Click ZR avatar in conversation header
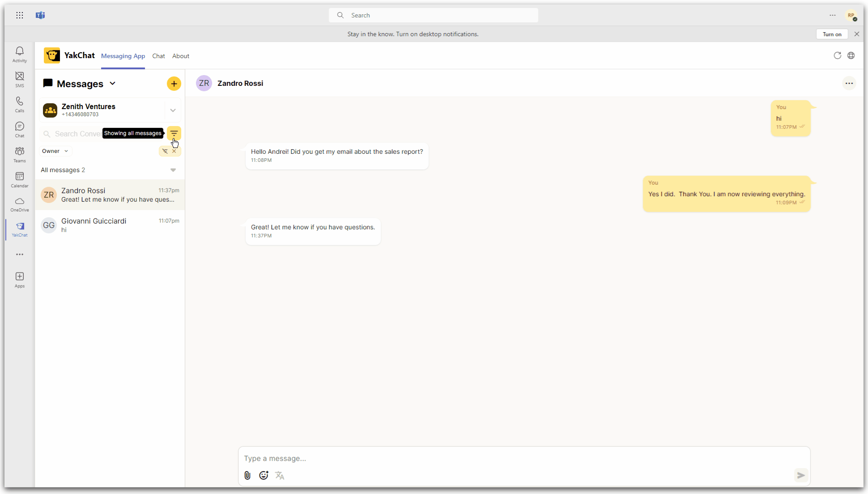868x494 pixels. point(204,83)
